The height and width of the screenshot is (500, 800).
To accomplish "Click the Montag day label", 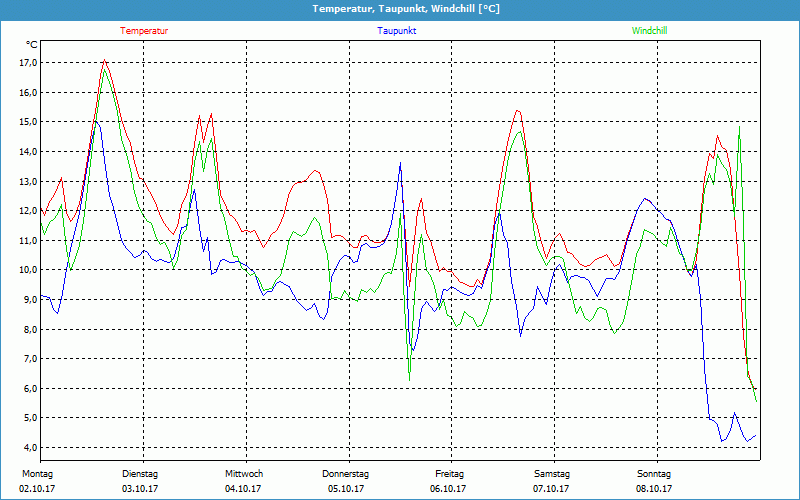I will pyautogui.click(x=37, y=473).
